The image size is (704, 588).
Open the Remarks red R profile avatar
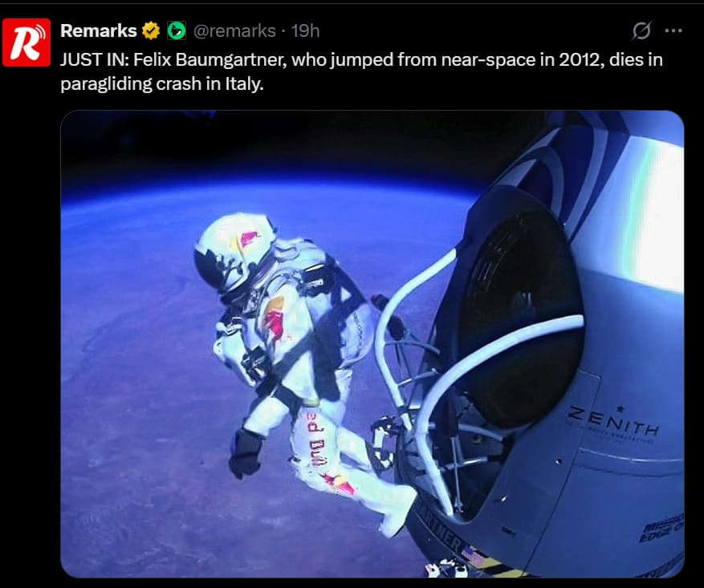[x=26, y=43]
